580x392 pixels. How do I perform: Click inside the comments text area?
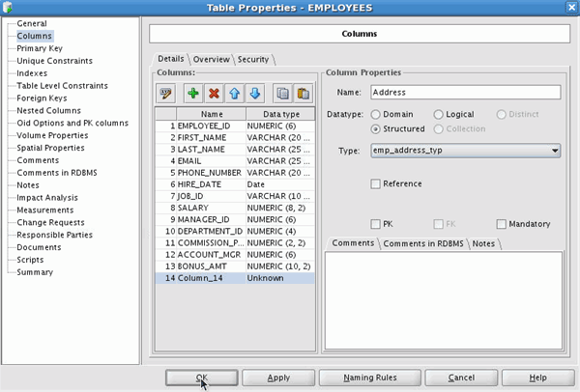pyautogui.click(x=444, y=300)
